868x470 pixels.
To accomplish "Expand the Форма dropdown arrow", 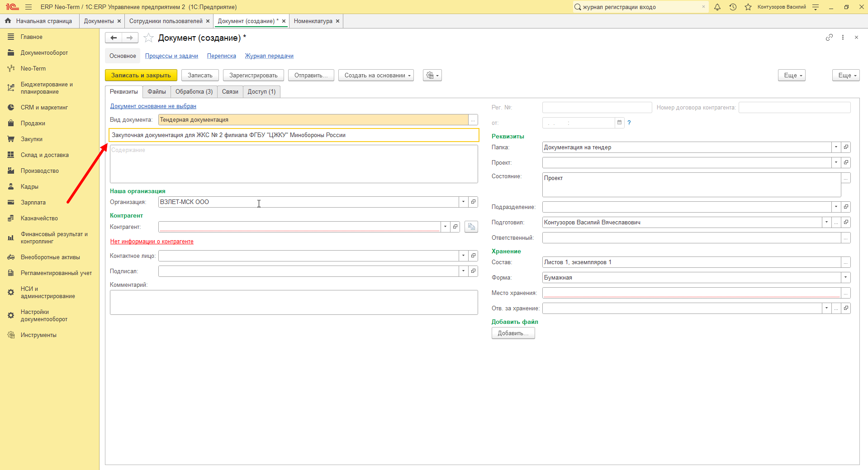I will click(845, 277).
